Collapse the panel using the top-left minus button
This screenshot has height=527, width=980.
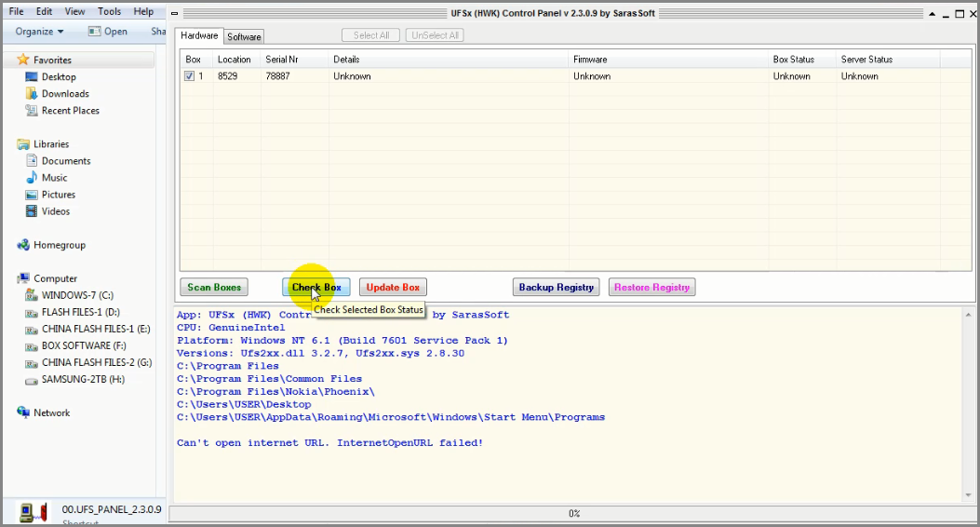tap(174, 13)
